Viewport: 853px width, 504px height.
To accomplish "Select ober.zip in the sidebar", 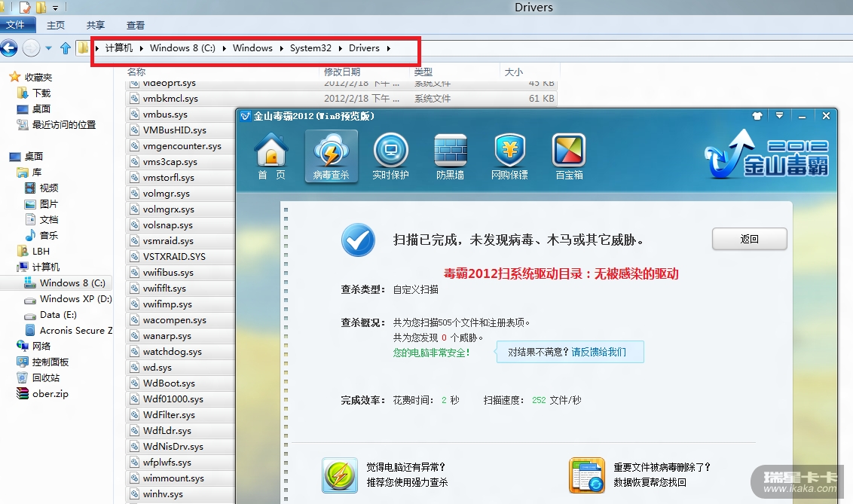I will tap(50, 393).
